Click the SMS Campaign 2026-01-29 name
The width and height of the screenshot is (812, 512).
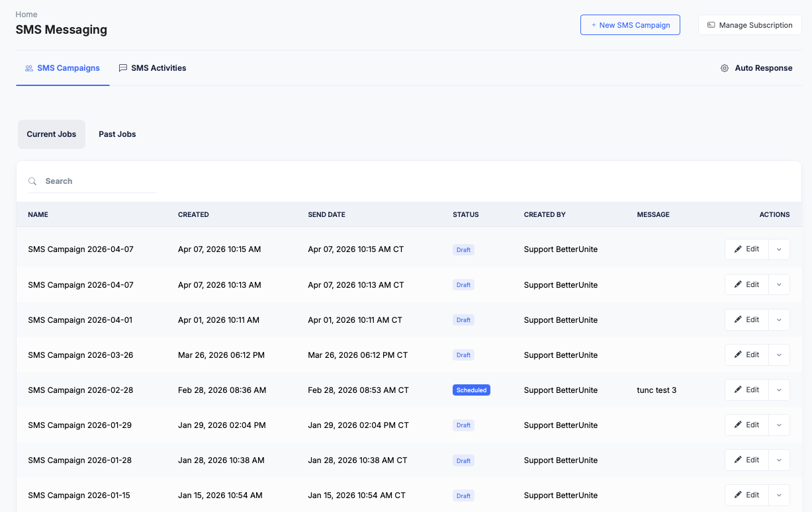click(x=80, y=425)
